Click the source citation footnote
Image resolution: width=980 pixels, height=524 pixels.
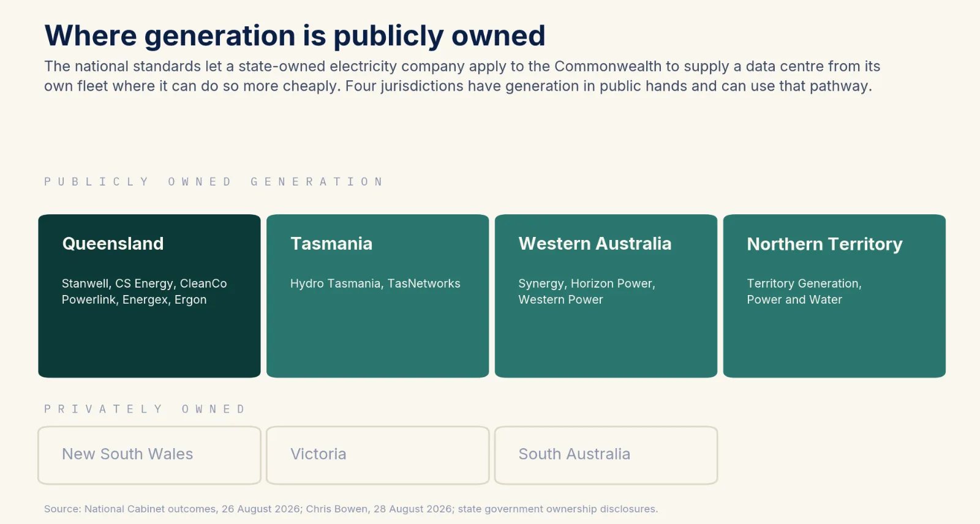[x=351, y=509]
